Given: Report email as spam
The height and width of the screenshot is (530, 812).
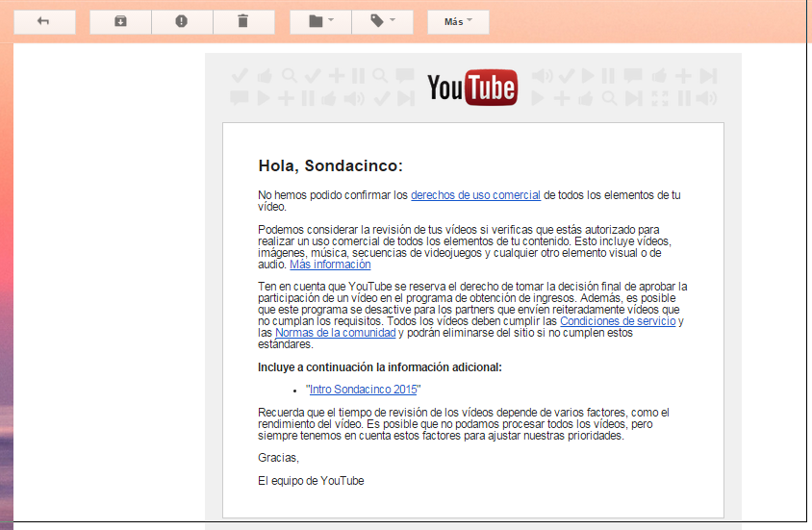Looking at the screenshot, I should click(x=182, y=22).
